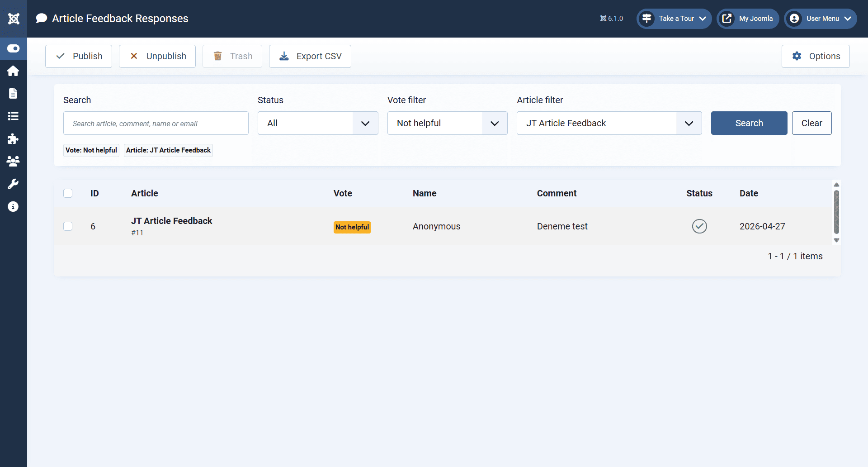Click the Joomla logo icon in sidebar
This screenshot has width=868, height=467.
pyautogui.click(x=14, y=19)
